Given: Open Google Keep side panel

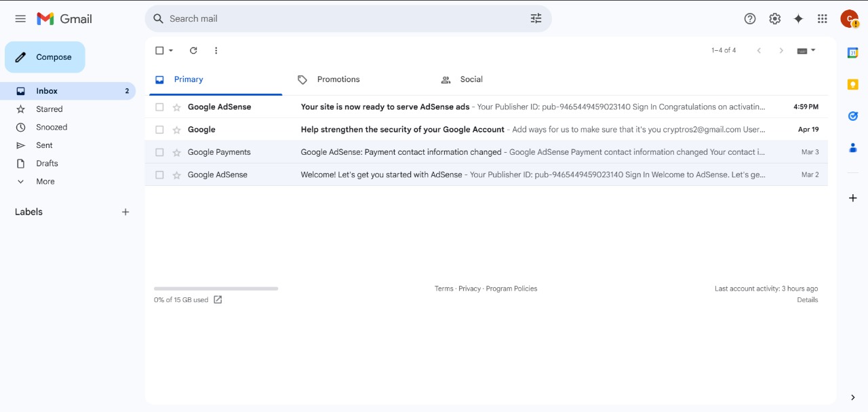Looking at the screenshot, I should (x=853, y=84).
